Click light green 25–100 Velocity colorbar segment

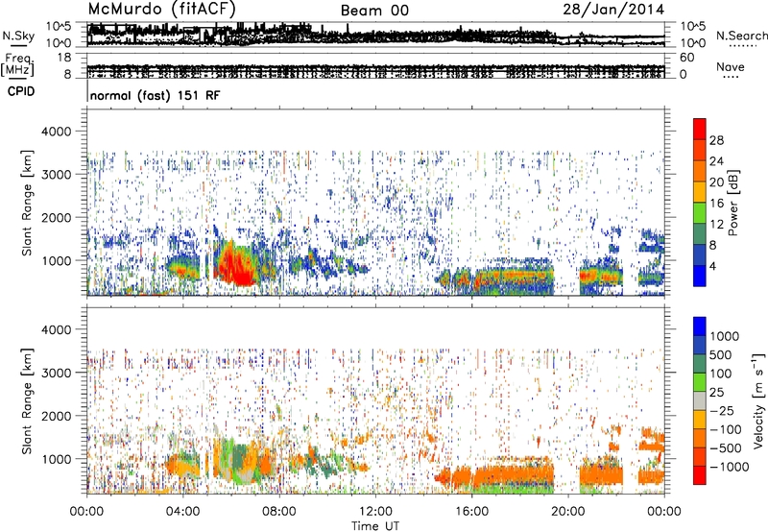(x=700, y=382)
